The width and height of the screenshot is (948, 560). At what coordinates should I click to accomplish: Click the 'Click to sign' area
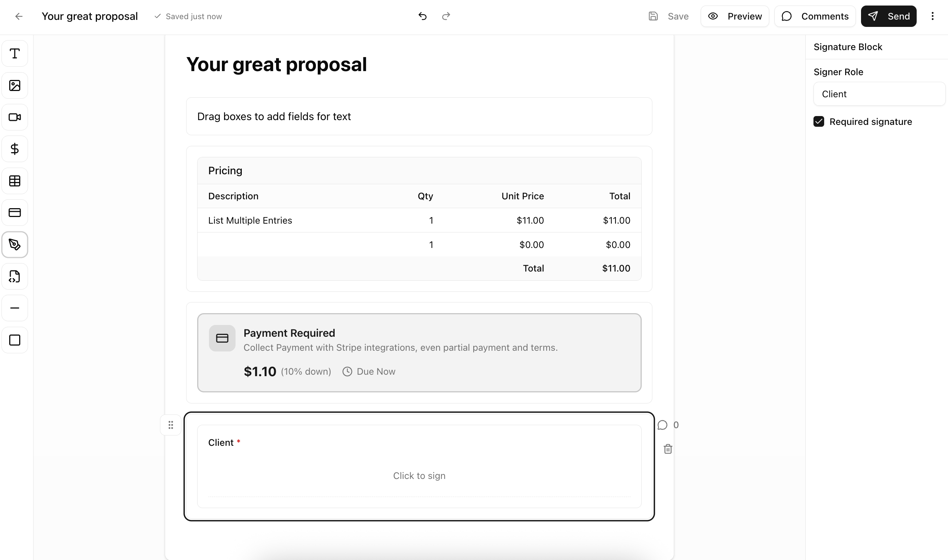click(419, 476)
